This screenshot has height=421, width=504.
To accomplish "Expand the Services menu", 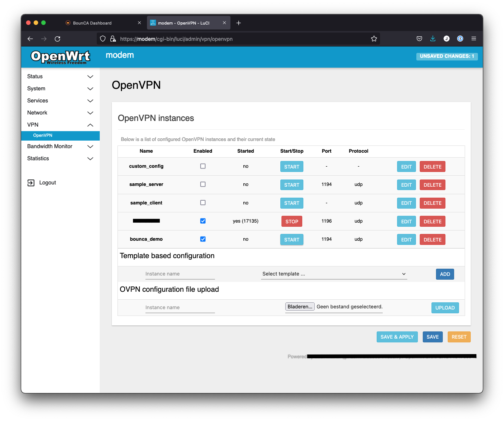I will [60, 101].
